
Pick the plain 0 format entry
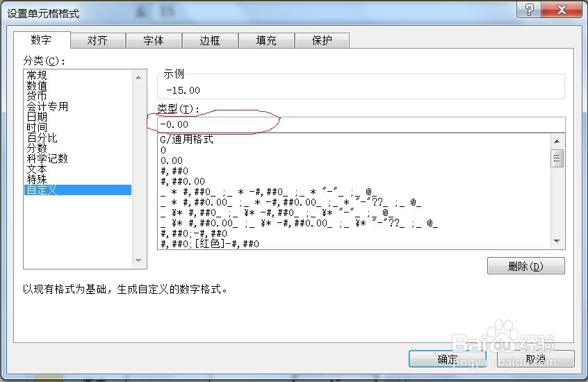[x=354, y=150]
